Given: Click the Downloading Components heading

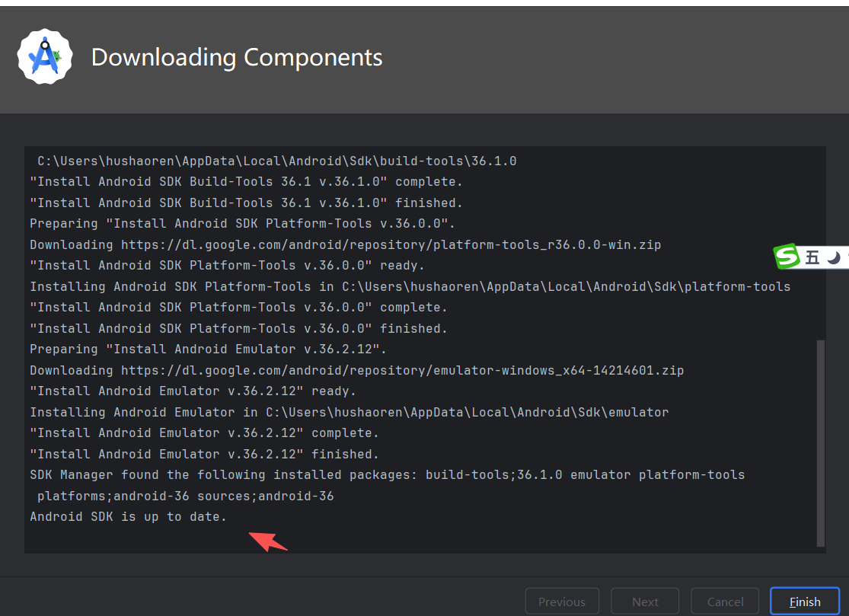Looking at the screenshot, I should point(237,57).
